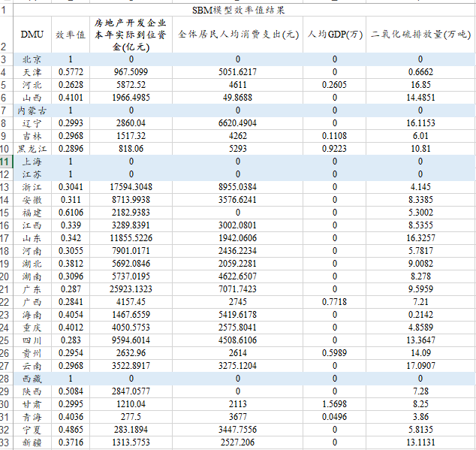Select 广东's funding value 25923.1323
This screenshot has width=476, height=450.
pyautogui.click(x=131, y=289)
